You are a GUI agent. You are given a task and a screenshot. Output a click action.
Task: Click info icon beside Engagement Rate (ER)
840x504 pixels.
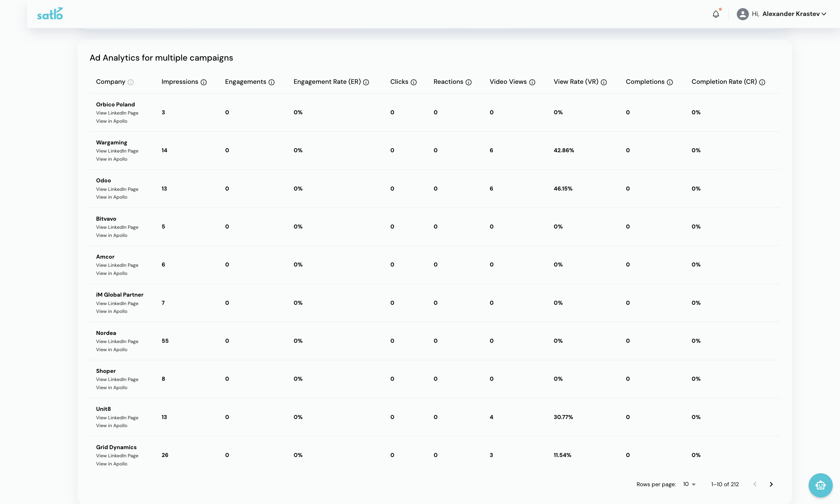(366, 82)
